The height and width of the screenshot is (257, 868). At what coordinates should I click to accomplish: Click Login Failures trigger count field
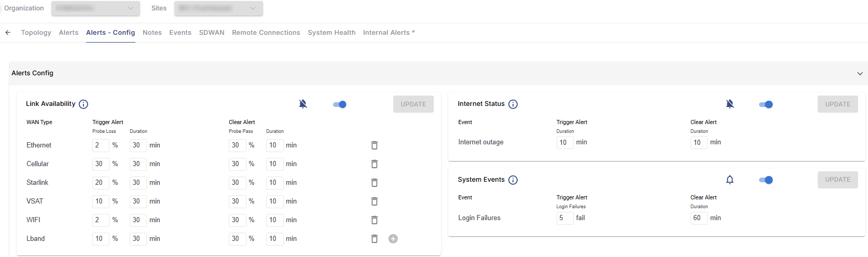click(x=564, y=218)
